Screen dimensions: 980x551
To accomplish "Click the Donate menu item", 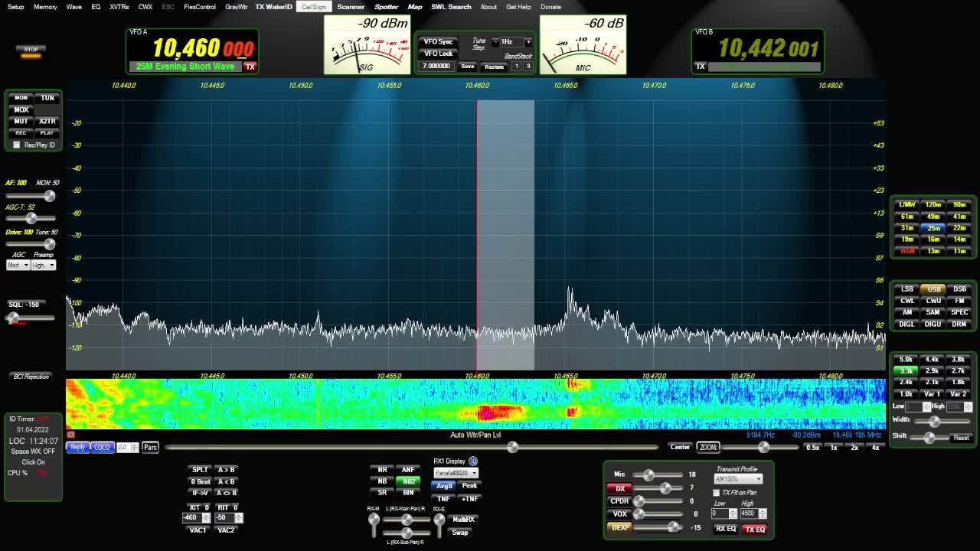I will coord(550,7).
